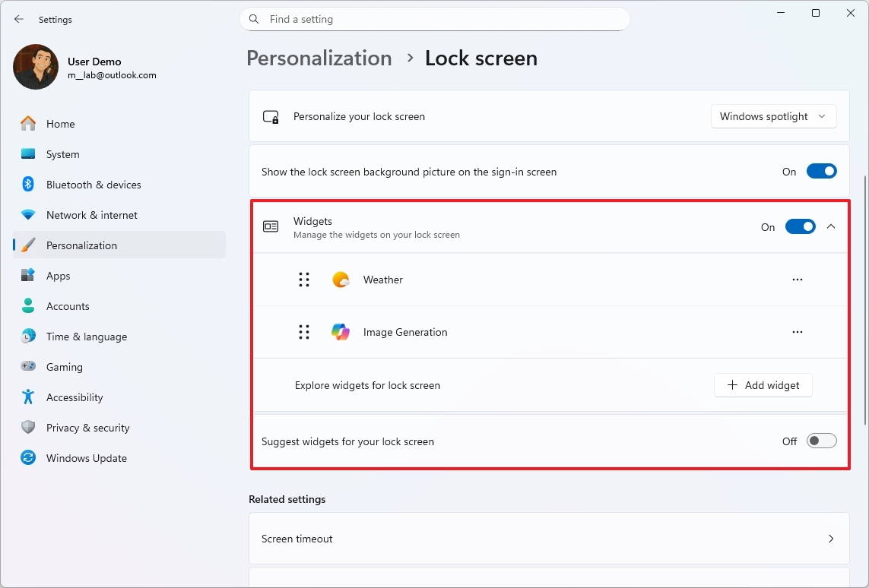Open the Gaming settings icon
869x588 pixels.
pyautogui.click(x=27, y=366)
